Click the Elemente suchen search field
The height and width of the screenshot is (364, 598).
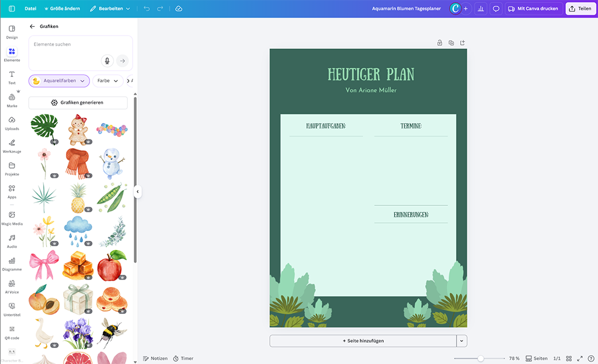coord(81,53)
